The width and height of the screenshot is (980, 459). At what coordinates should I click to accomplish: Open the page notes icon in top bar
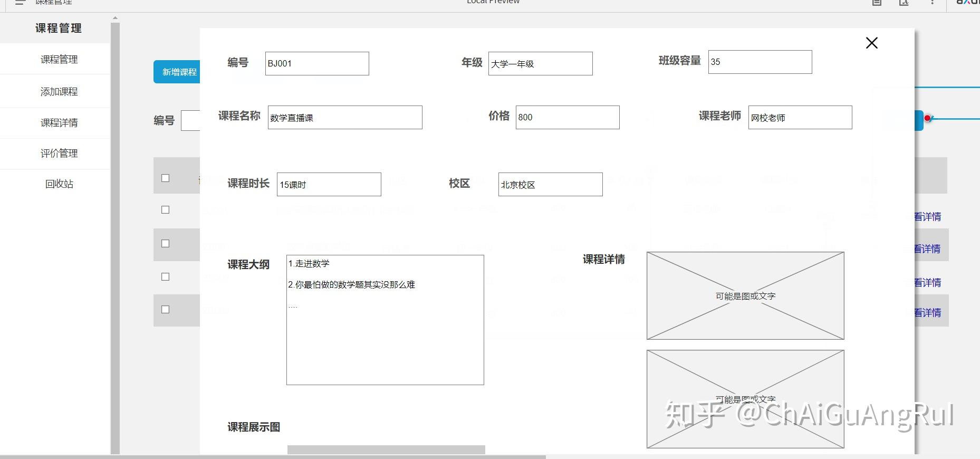tap(877, 2)
